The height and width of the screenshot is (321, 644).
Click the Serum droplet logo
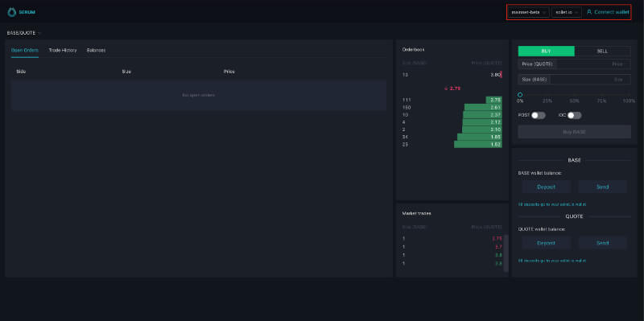[x=11, y=12]
